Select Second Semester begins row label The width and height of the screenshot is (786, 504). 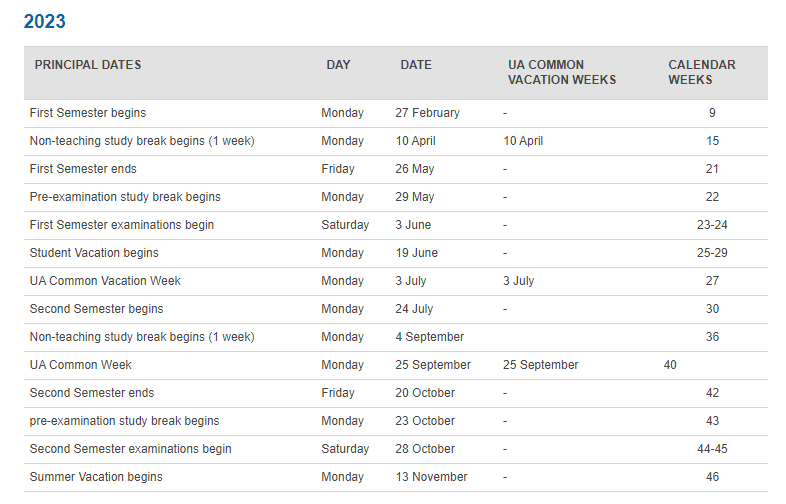click(x=96, y=309)
